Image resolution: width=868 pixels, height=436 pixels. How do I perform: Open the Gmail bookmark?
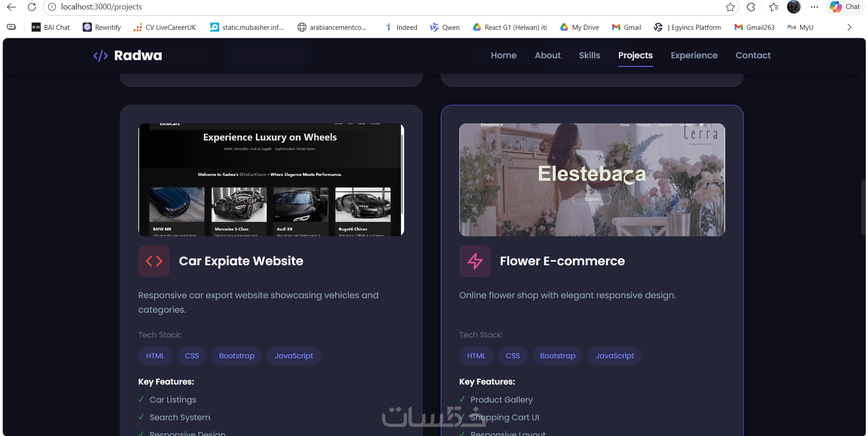click(x=627, y=27)
